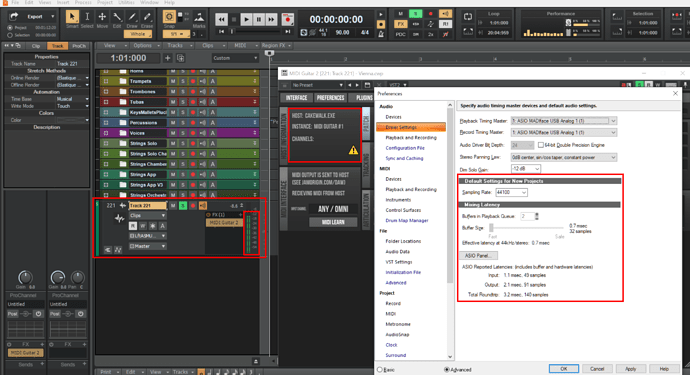The width and height of the screenshot is (690, 375).
Task: Click the Record button in the transport
Action: tap(288, 19)
